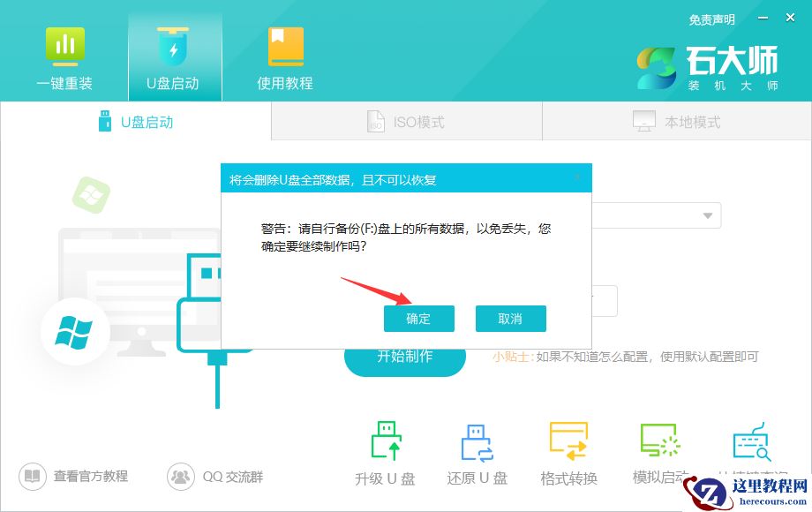Switch to the ISO模式 tab

pyautogui.click(x=406, y=121)
